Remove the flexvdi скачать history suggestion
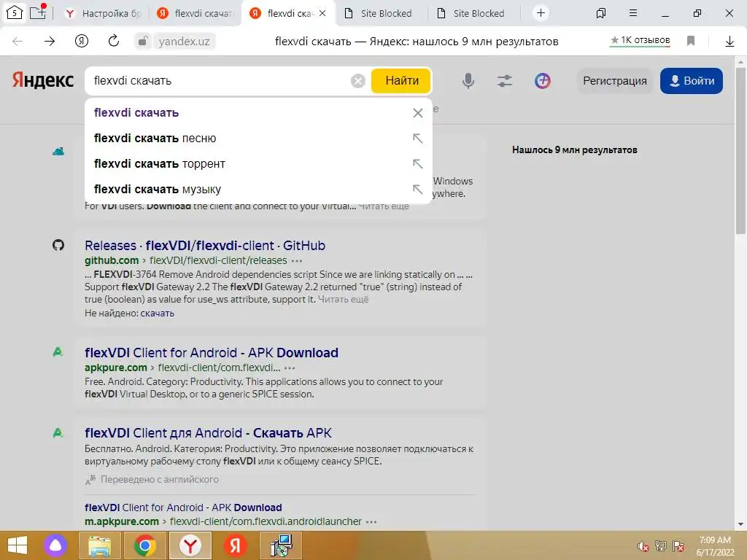Screen dimensions: 747x560 [x=418, y=113]
